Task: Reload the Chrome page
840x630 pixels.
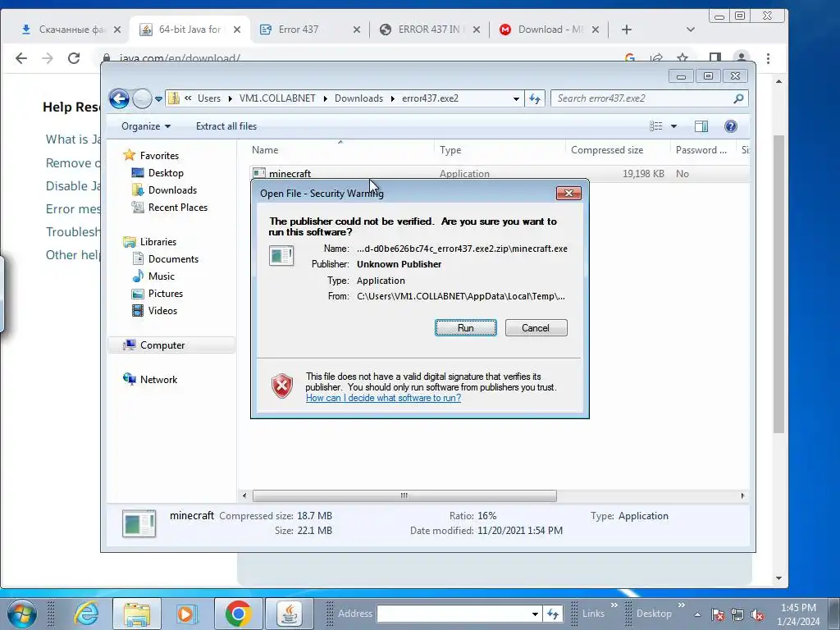Action: (x=74, y=58)
